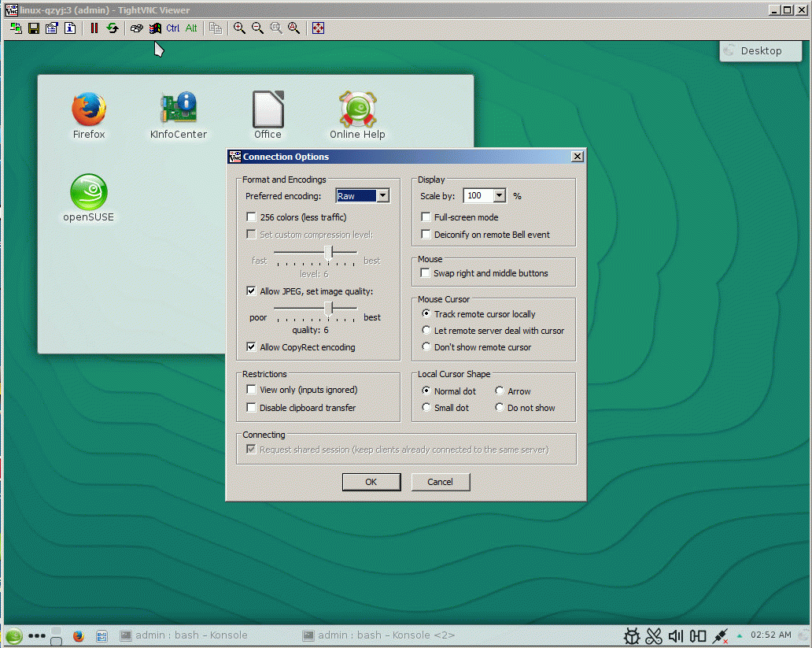The height and width of the screenshot is (648, 812).
Task: Click the Zoom out magnifier icon
Action: coord(257,28)
